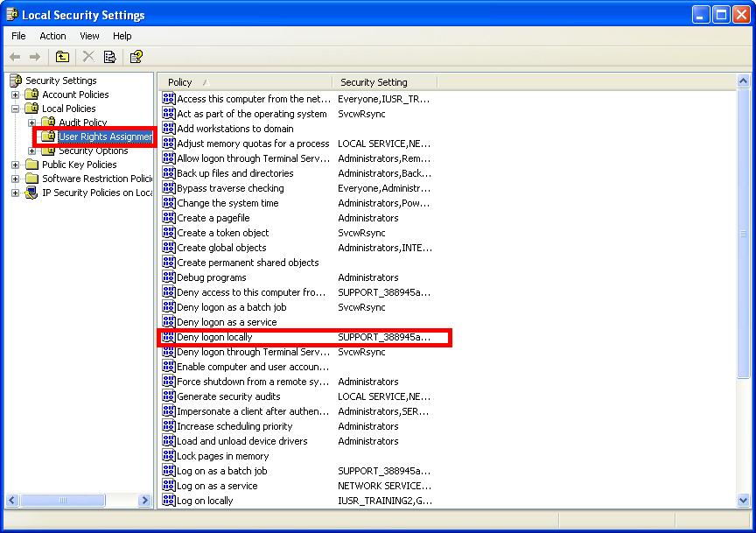Collapse the Local Policies node
Screen dimensions: 756x533
pos(16,109)
